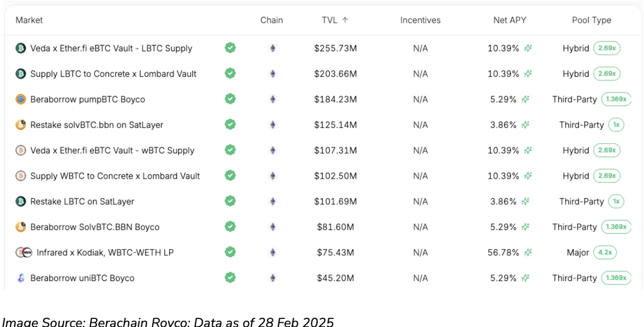The width and height of the screenshot is (644, 327).
Task: Click the Beraborrow uniBTC Boyco token icon
Action: click(x=21, y=278)
